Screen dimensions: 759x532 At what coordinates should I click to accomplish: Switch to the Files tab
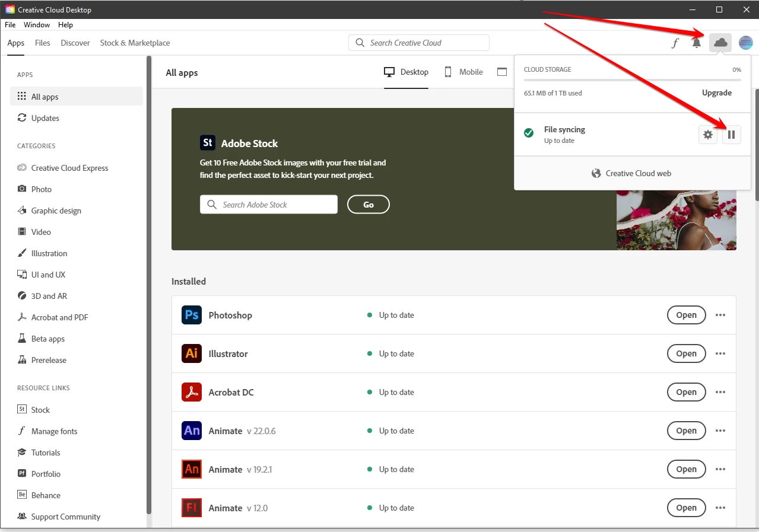coord(43,43)
